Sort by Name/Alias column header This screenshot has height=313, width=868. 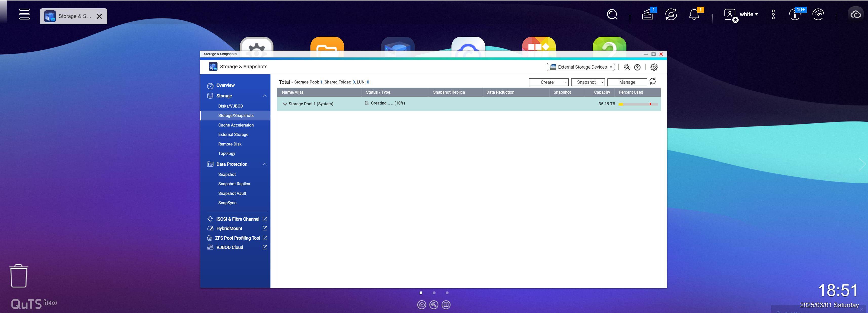[319, 92]
